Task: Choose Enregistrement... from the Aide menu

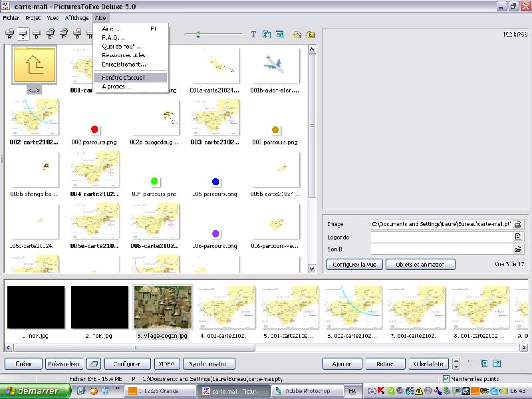Action: tap(130, 64)
